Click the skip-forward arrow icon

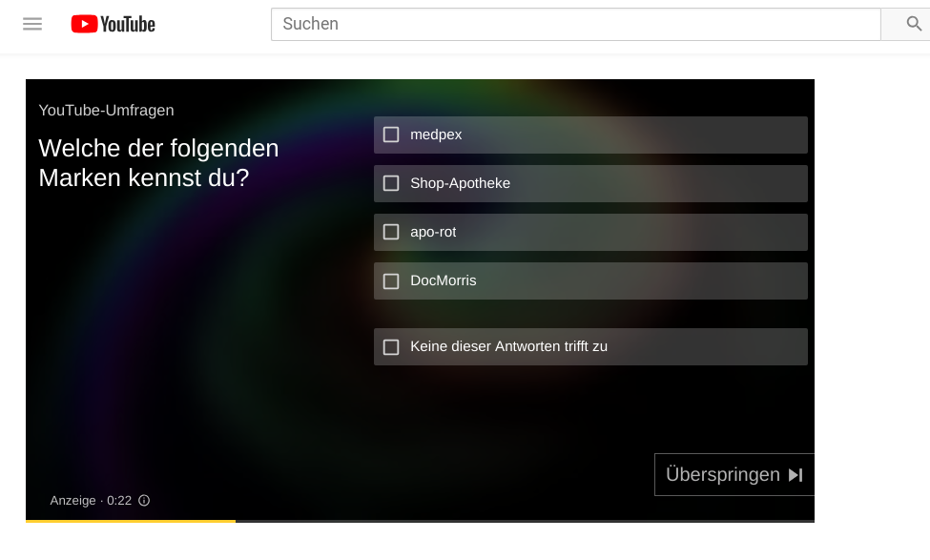[796, 475]
